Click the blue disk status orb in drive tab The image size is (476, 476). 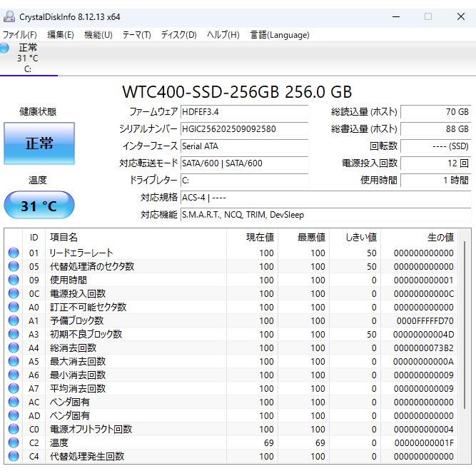click(x=4, y=48)
